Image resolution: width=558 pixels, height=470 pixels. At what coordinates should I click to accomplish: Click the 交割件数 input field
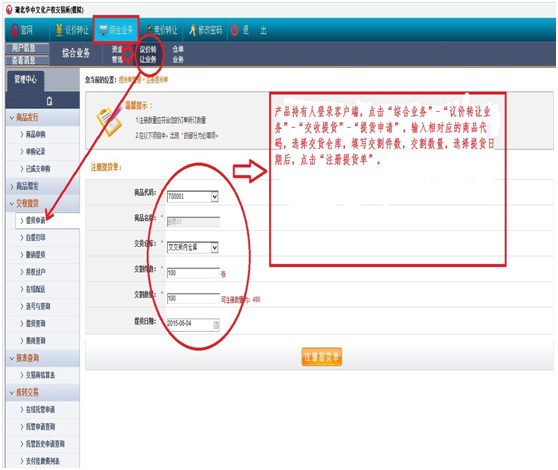click(x=193, y=273)
